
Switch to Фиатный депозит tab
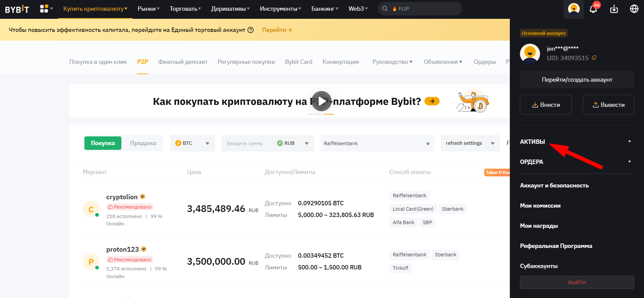pyautogui.click(x=183, y=62)
